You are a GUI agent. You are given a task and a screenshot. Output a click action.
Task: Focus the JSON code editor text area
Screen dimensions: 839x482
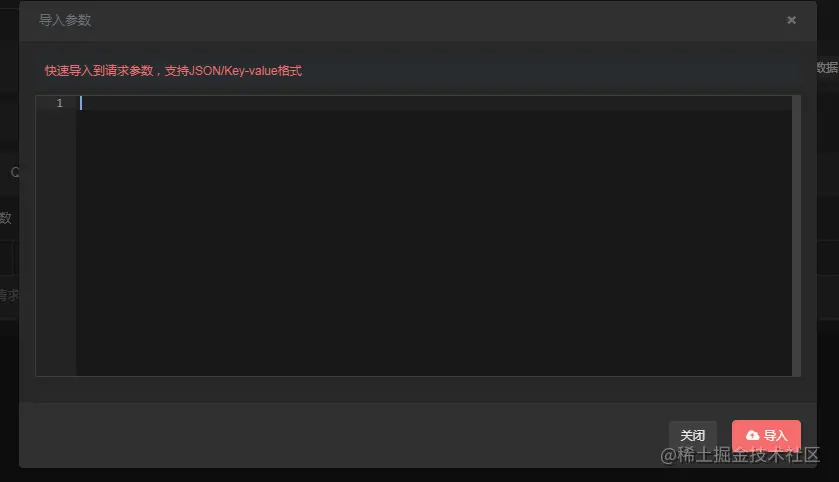click(x=434, y=236)
